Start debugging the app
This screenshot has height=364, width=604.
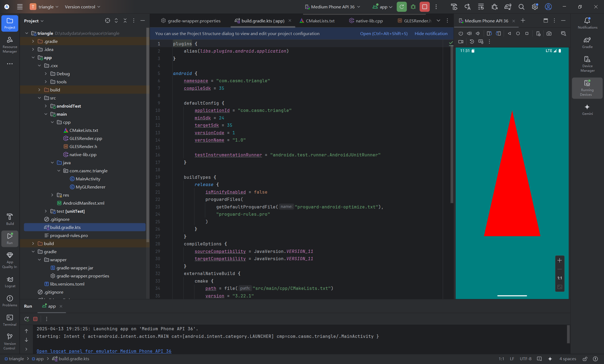413,7
